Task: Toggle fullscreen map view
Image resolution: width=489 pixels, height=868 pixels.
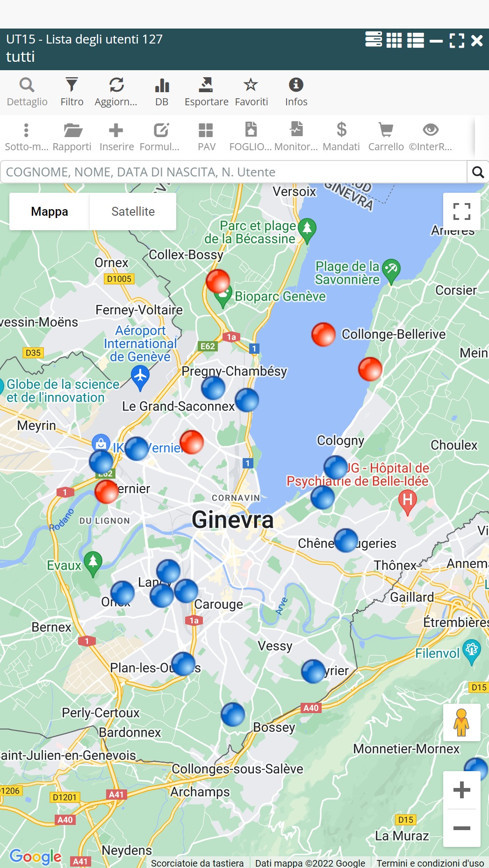Action: 461,212
